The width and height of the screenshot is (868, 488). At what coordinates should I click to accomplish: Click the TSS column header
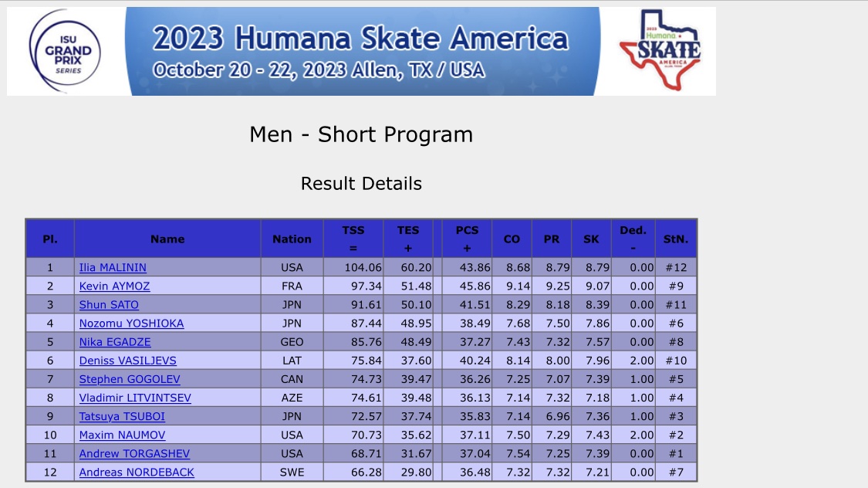(353, 239)
